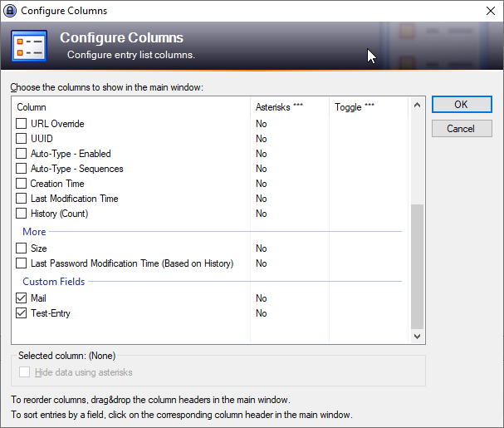
Task: Click the Cancel button
Action: pos(462,129)
